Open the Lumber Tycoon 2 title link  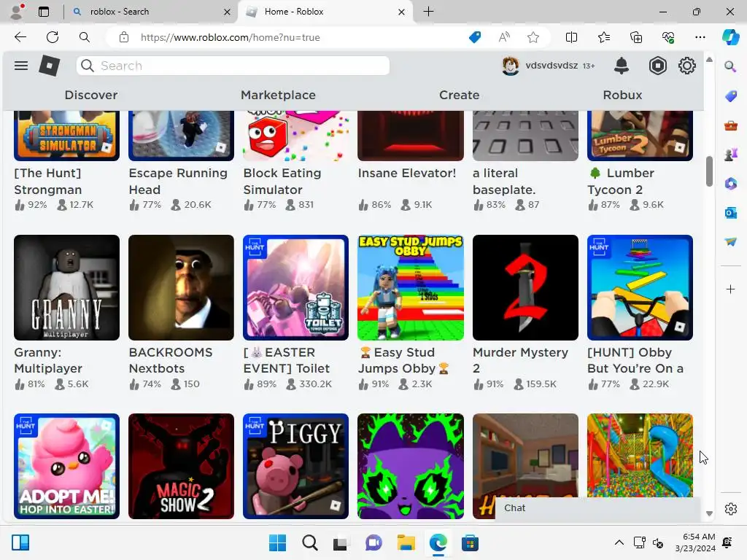[x=622, y=182]
